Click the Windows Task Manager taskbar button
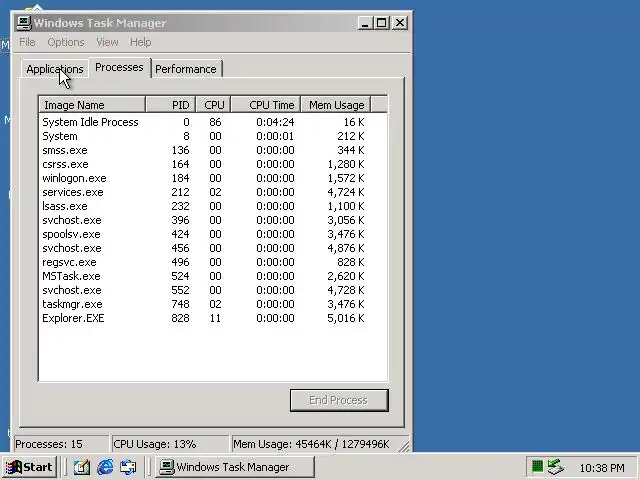Image resolution: width=640 pixels, height=480 pixels. pyautogui.click(x=235, y=467)
